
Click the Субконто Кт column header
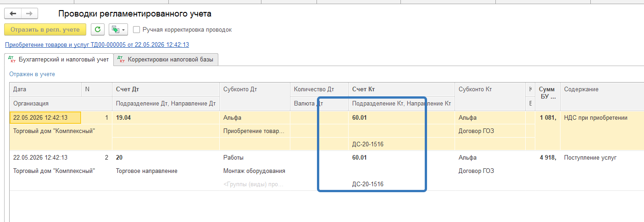pyautogui.click(x=489, y=89)
